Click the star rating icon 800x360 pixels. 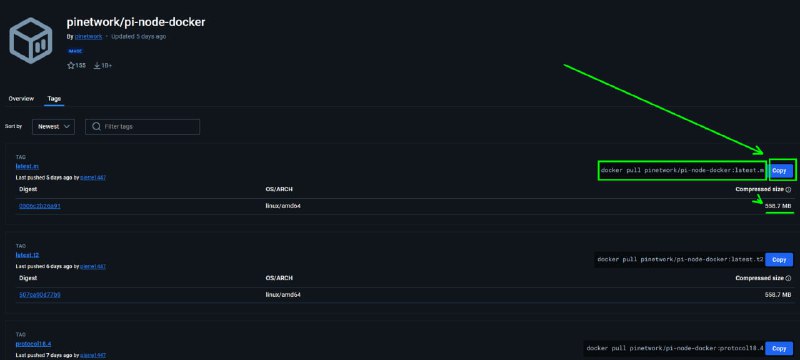click(x=71, y=66)
